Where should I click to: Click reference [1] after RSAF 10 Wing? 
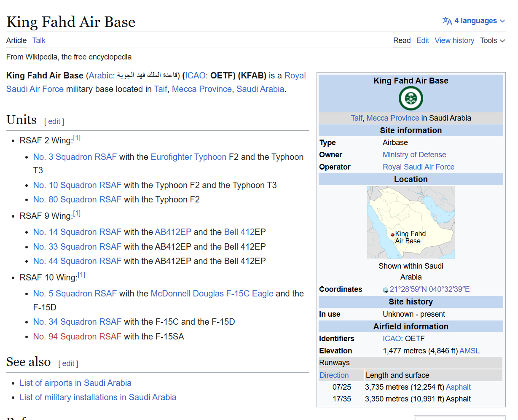pyautogui.click(x=81, y=275)
